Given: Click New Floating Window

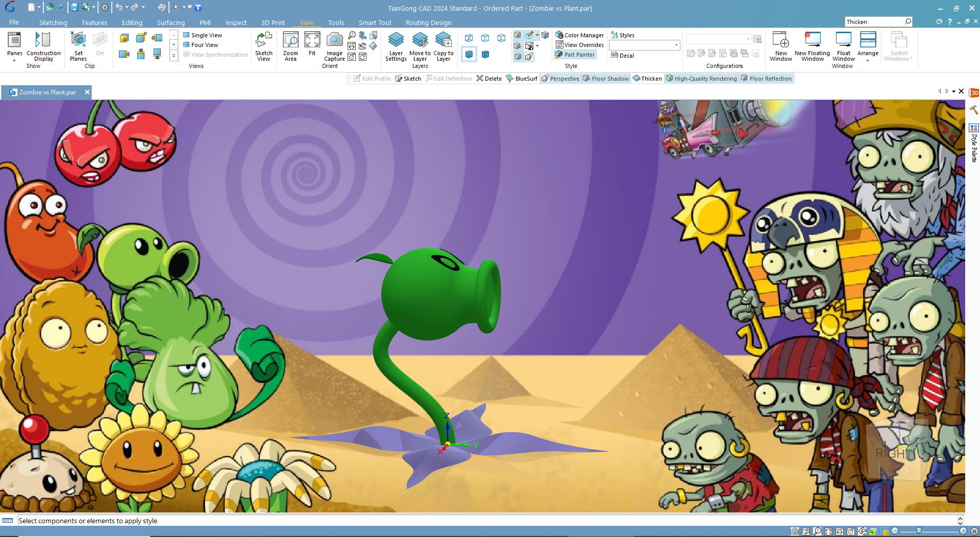Looking at the screenshot, I should tap(812, 46).
